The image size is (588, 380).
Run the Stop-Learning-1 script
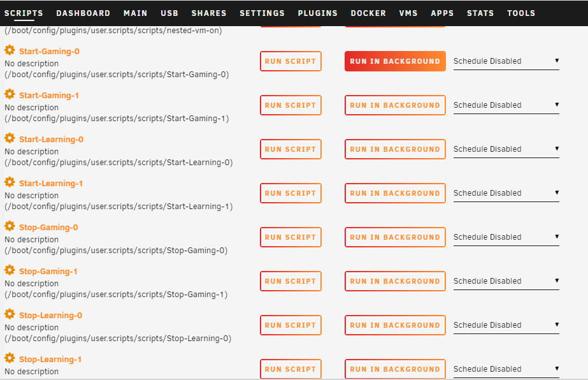coord(290,369)
